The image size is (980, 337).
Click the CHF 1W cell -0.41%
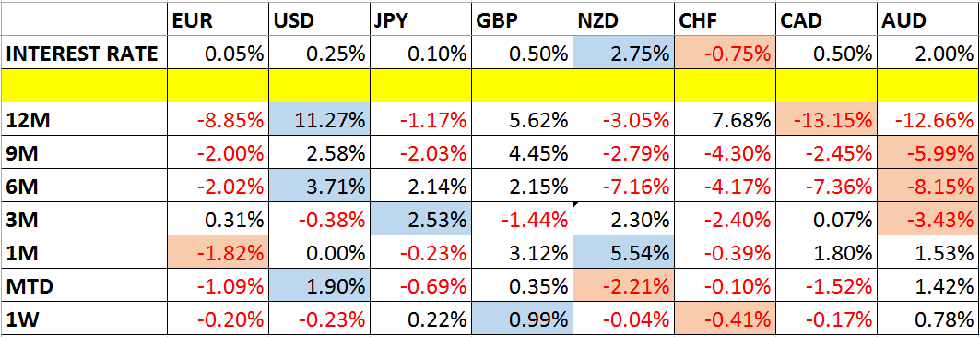pyautogui.click(x=725, y=319)
